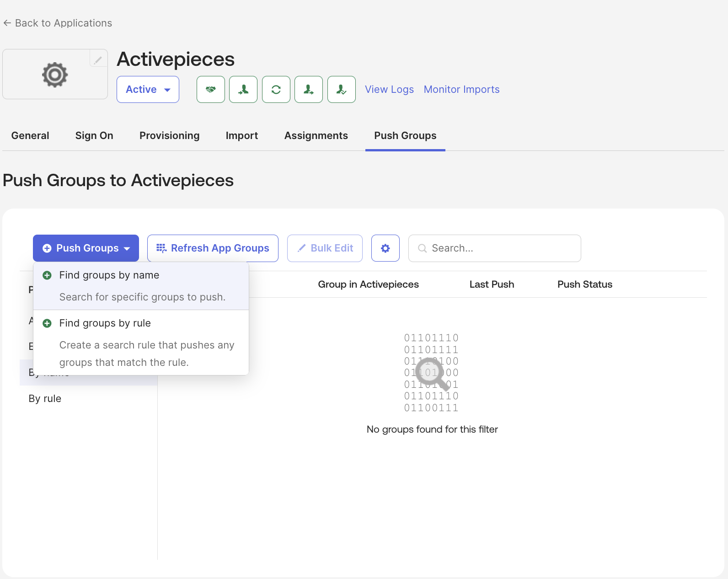Focus the Search groups field
This screenshot has height=579, width=728.
[495, 248]
